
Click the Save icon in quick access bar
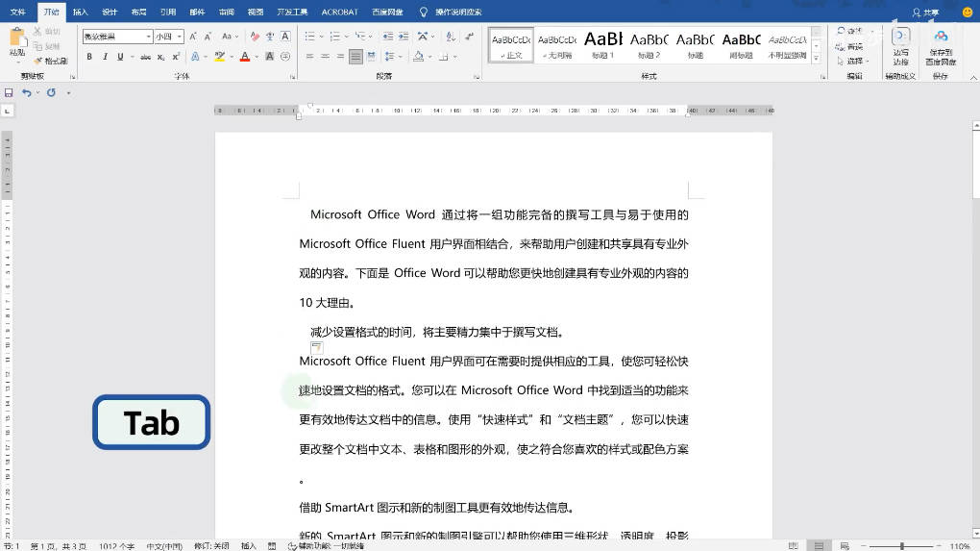click(x=9, y=93)
